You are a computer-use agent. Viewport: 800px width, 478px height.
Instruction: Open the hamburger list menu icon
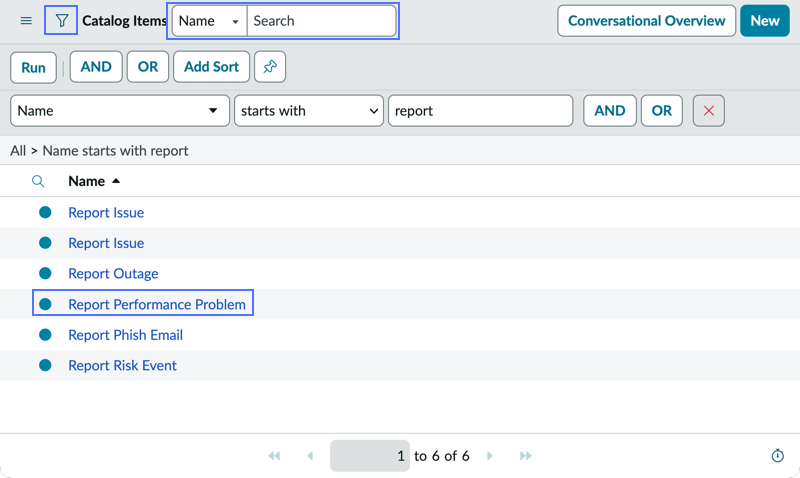(26, 21)
